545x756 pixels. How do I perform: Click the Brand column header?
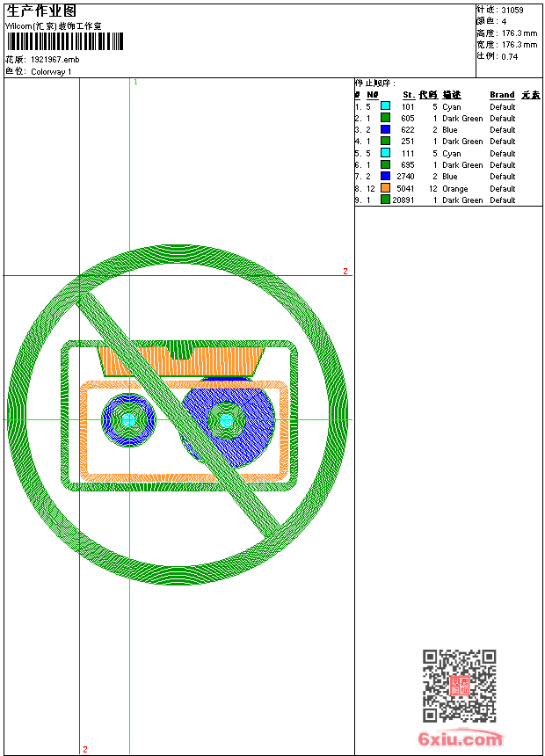tap(502, 95)
